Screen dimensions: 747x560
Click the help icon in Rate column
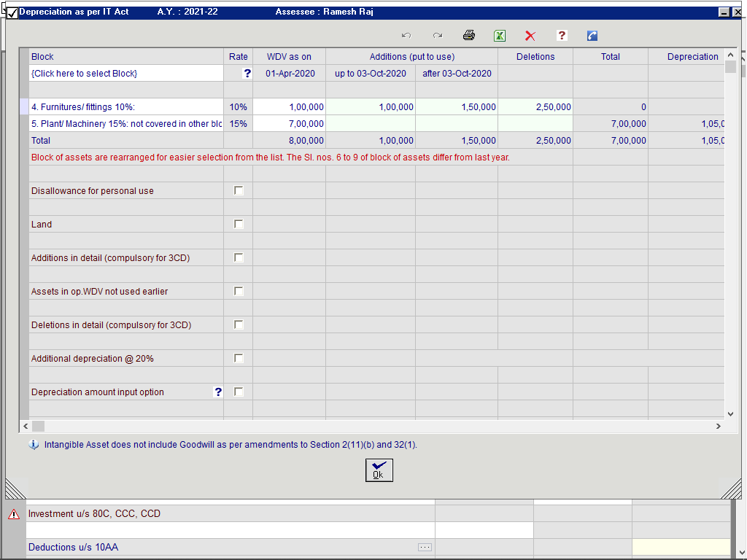247,73
